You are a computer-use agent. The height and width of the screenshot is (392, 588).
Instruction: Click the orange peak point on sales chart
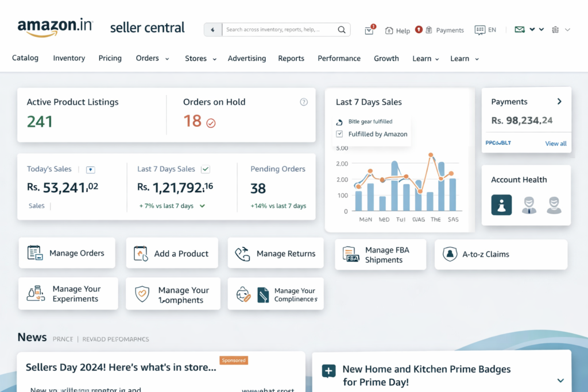431,155
